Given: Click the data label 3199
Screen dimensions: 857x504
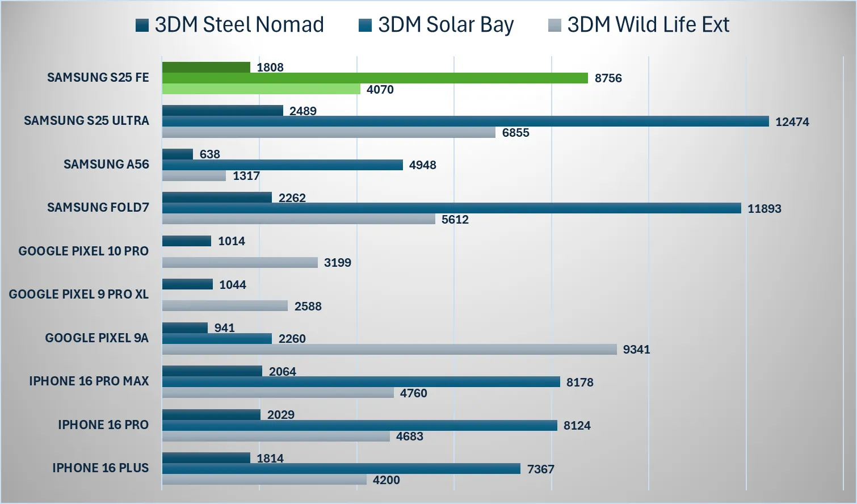Looking at the screenshot, I should point(338,263).
